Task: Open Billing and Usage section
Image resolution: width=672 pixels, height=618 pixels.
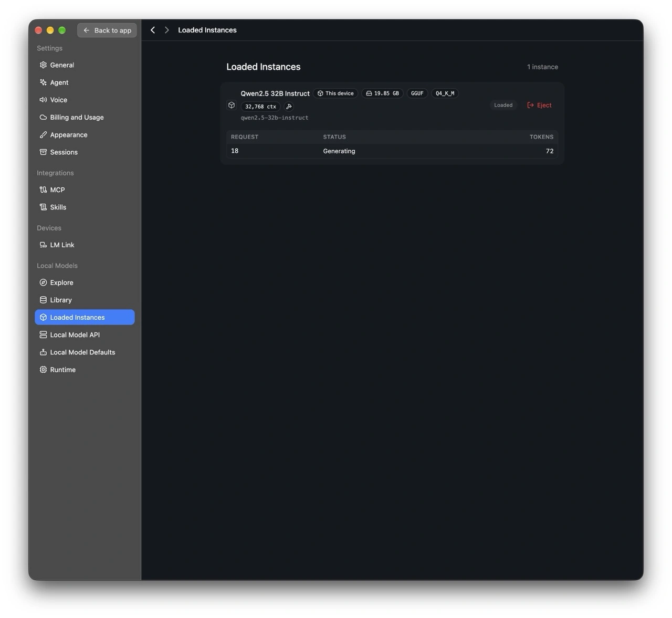Action: tap(85, 117)
